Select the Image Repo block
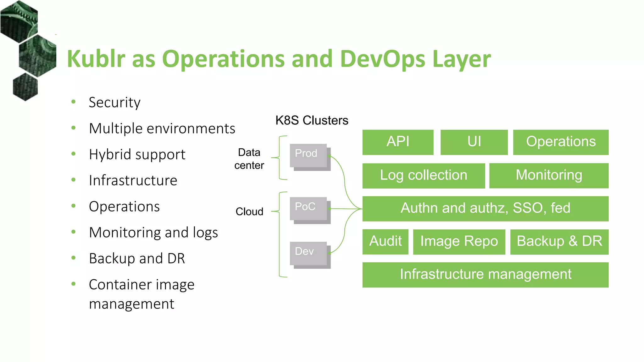644x362 pixels. pos(459,242)
